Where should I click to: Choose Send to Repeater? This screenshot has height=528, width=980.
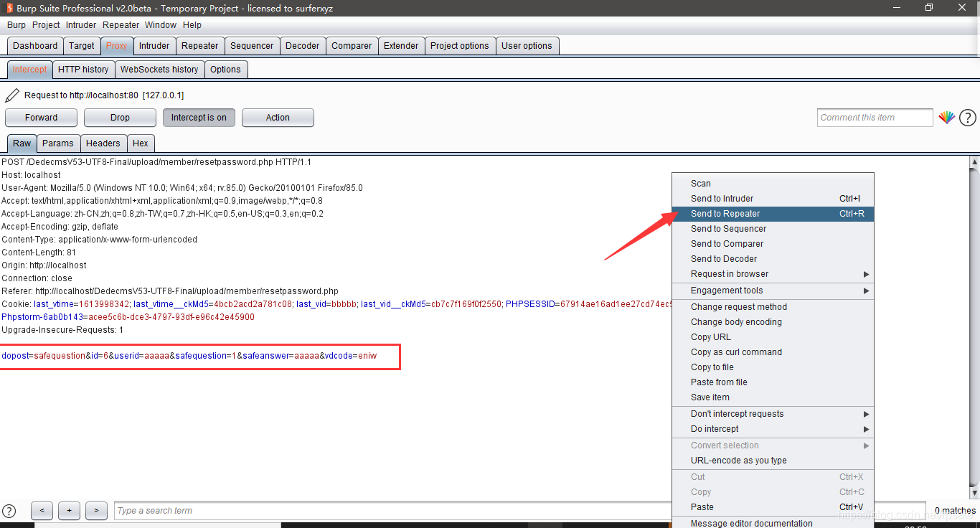coord(773,214)
